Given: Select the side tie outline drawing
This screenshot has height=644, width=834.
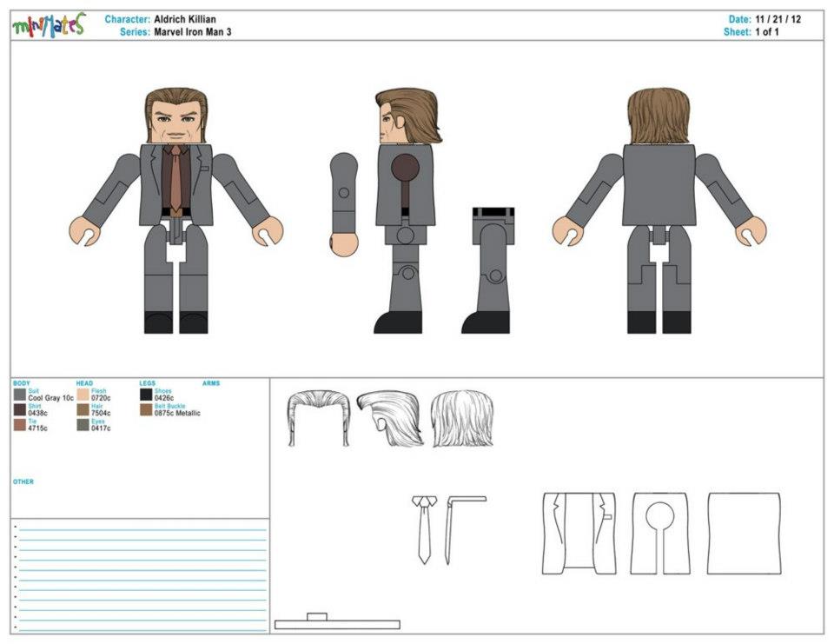Looking at the screenshot, I should click(x=466, y=530).
